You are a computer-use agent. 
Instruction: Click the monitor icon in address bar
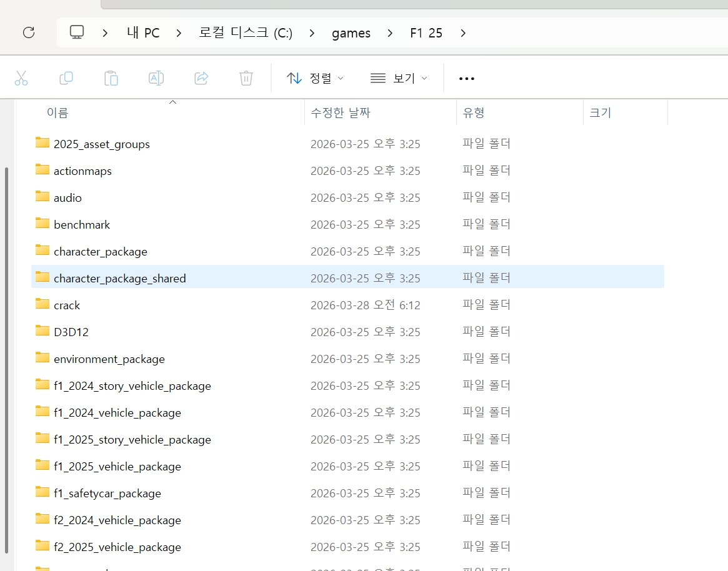tap(77, 32)
